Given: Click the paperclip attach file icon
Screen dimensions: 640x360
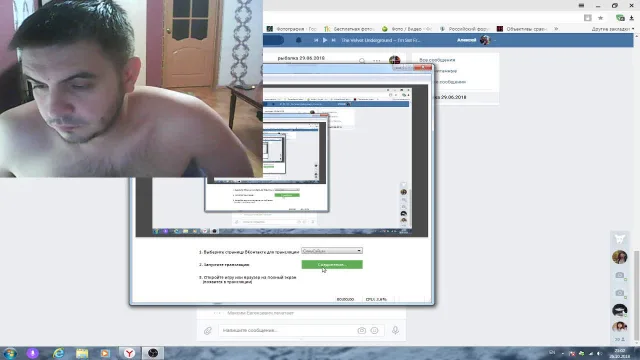Looking at the screenshot, I should tap(208, 331).
